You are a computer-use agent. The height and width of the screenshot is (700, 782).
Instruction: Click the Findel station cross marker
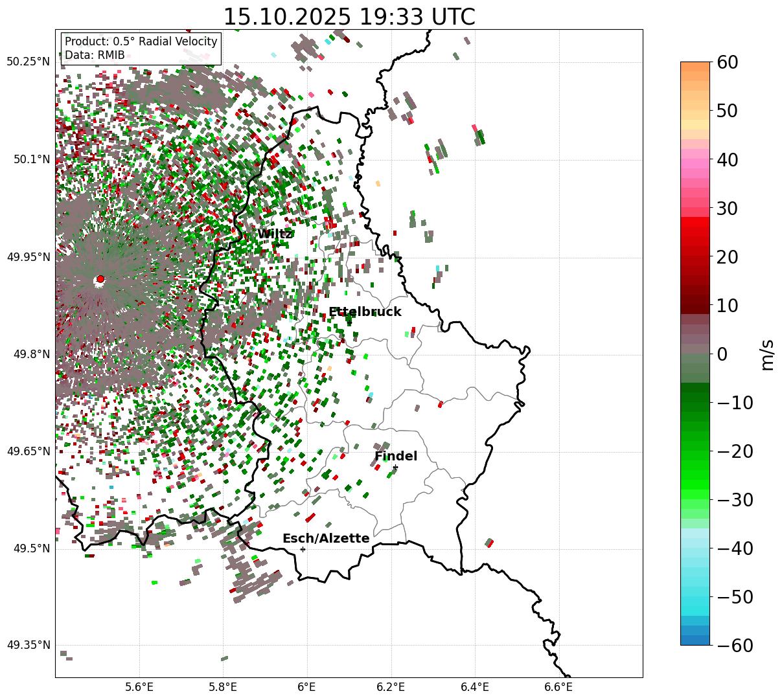pyautogui.click(x=395, y=468)
